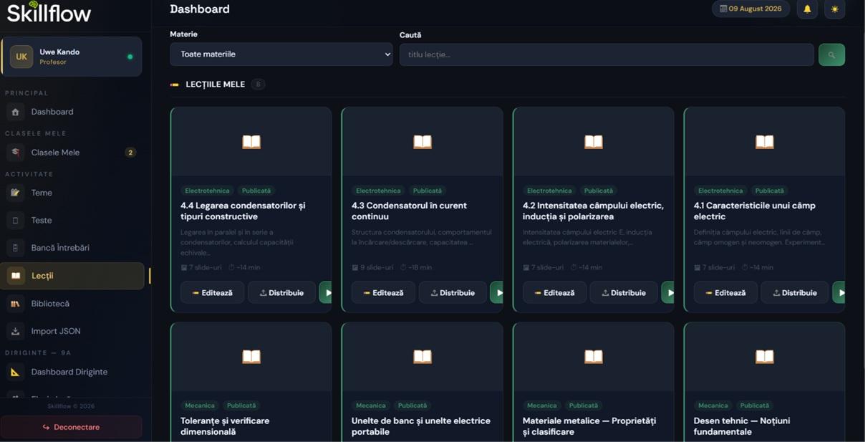Play lesson 4.3 Condensatorul în curent continuu
Viewport: 868px width, 442px height.
click(x=498, y=294)
